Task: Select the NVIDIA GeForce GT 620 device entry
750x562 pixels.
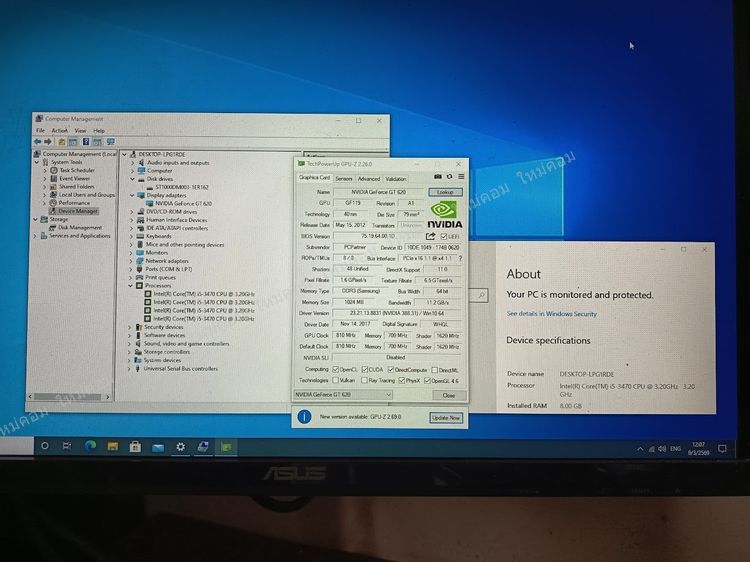Action: point(183,204)
